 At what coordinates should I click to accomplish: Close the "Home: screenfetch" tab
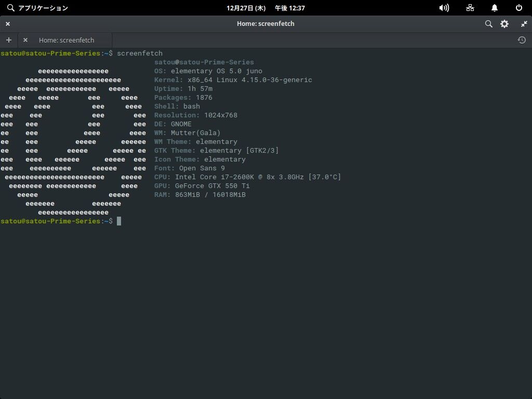pos(25,40)
